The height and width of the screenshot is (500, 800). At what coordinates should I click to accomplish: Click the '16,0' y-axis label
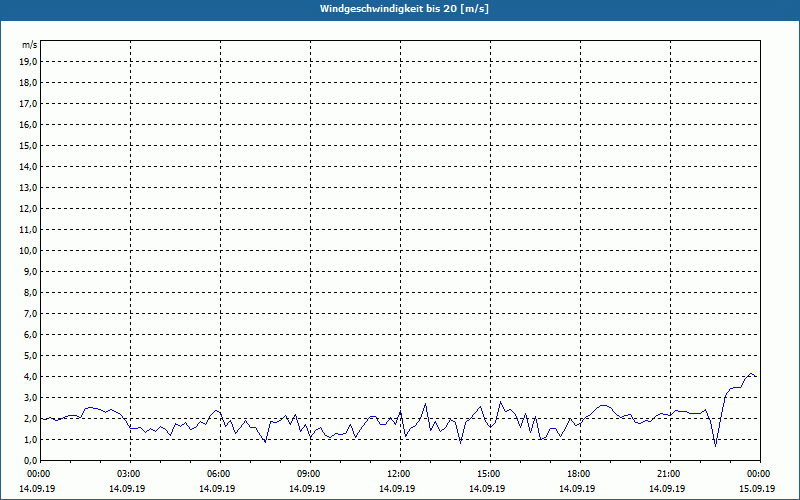click(29, 124)
